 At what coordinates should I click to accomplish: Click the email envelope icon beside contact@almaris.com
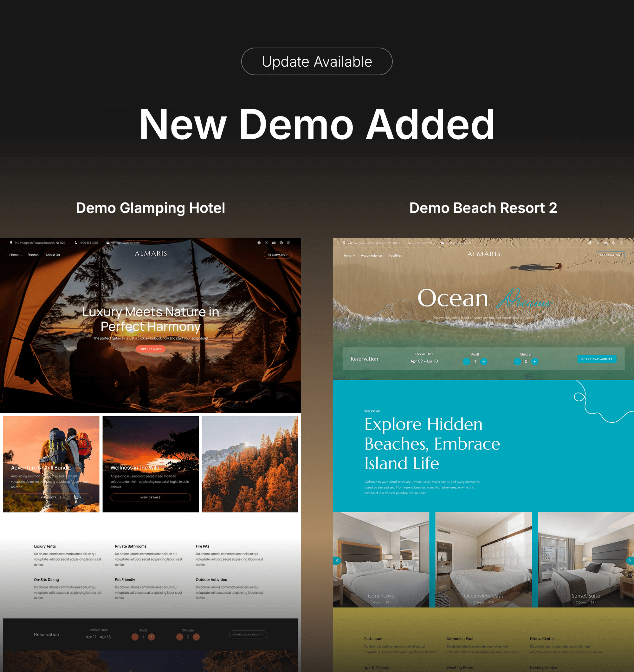click(x=107, y=243)
